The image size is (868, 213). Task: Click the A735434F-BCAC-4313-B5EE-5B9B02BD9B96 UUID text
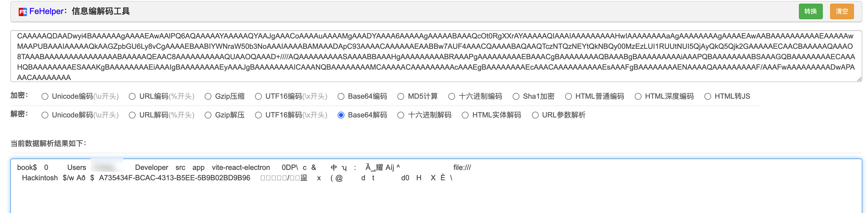175,178
